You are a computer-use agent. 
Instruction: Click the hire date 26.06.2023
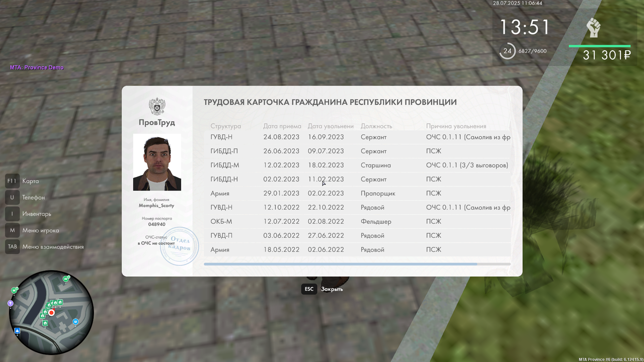(x=281, y=151)
